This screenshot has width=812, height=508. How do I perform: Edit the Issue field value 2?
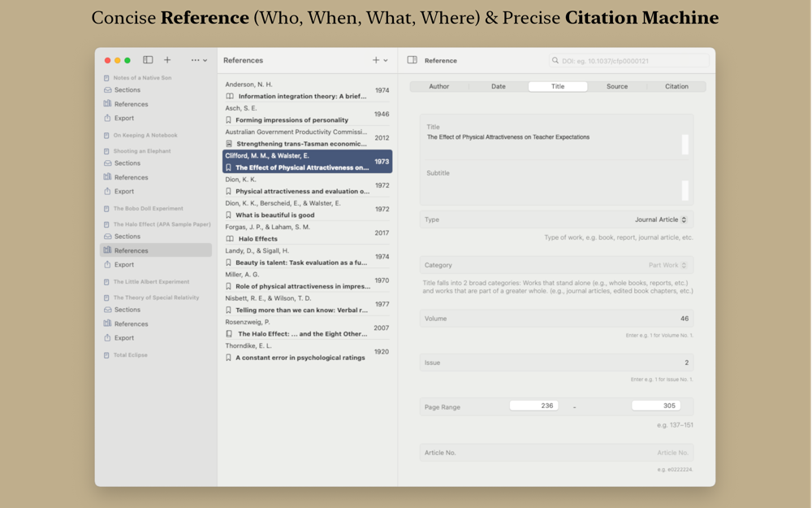tap(557, 363)
